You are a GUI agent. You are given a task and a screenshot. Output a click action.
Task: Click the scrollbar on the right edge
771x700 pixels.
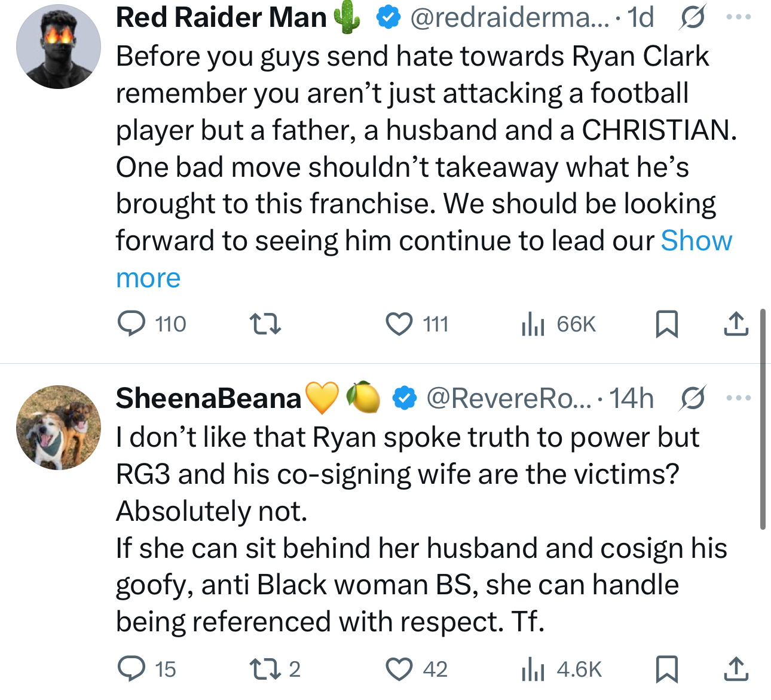(763, 418)
